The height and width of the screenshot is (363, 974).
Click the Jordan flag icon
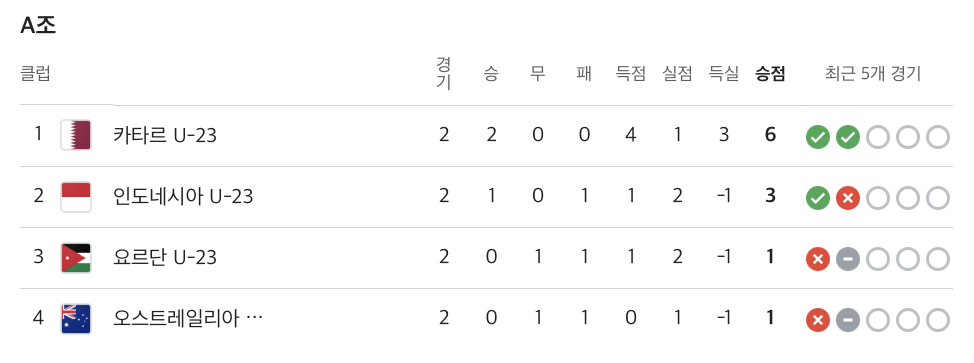pos(76,257)
